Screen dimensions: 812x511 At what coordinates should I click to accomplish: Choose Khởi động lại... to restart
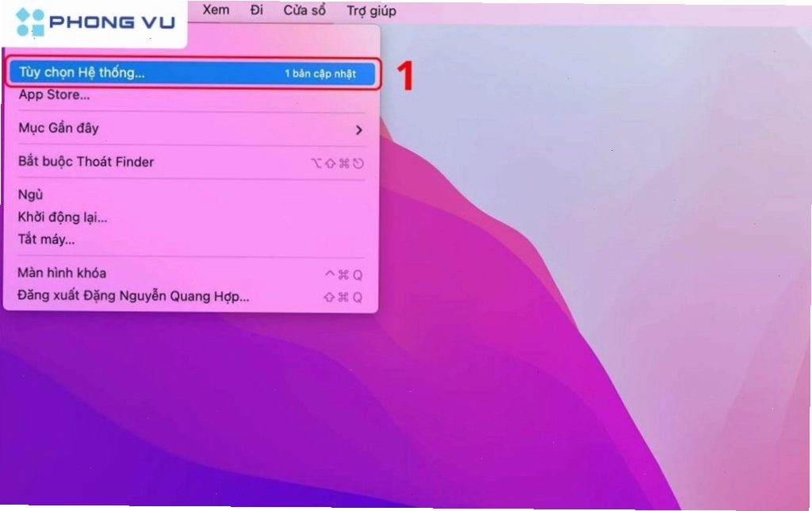(x=192, y=217)
